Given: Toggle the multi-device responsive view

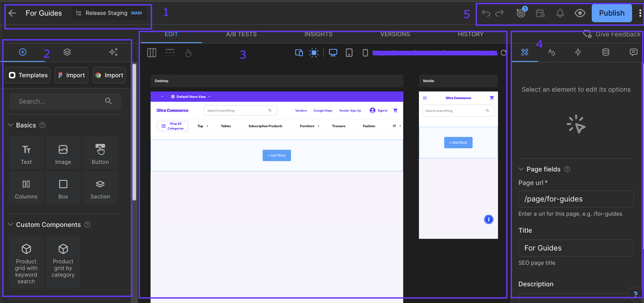Looking at the screenshot, I should click(x=299, y=53).
